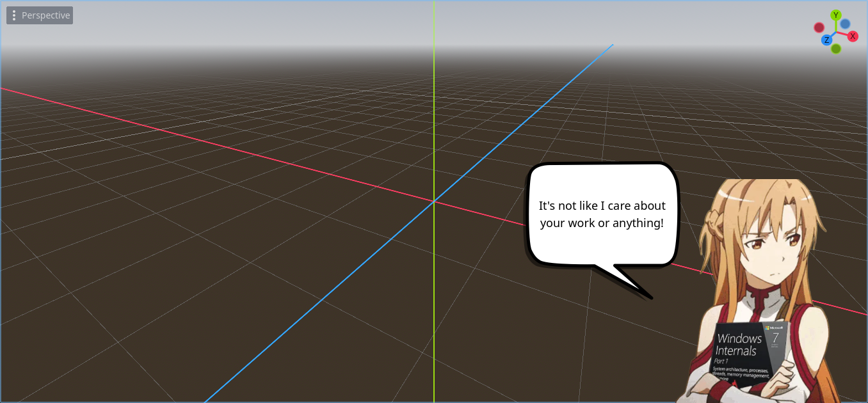Image resolution: width=868 pixels, height=403 pixels.
Task: Snap view to the blue Z axis
Action: click(x=826, y=40)
